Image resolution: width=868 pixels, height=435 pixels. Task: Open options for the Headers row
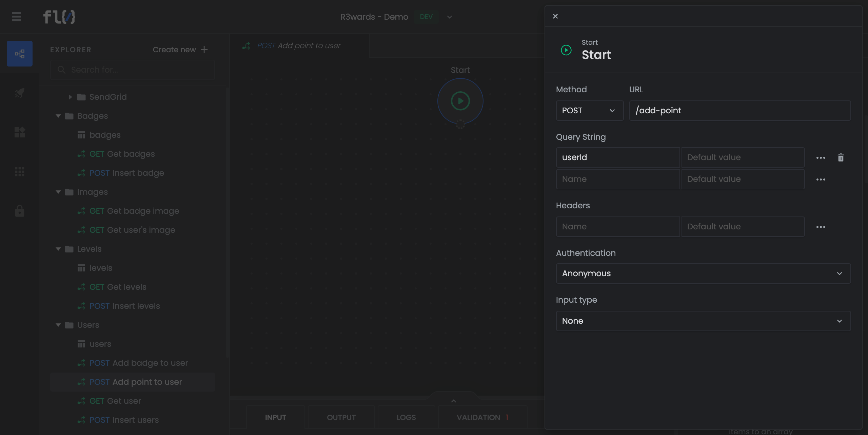821,227
